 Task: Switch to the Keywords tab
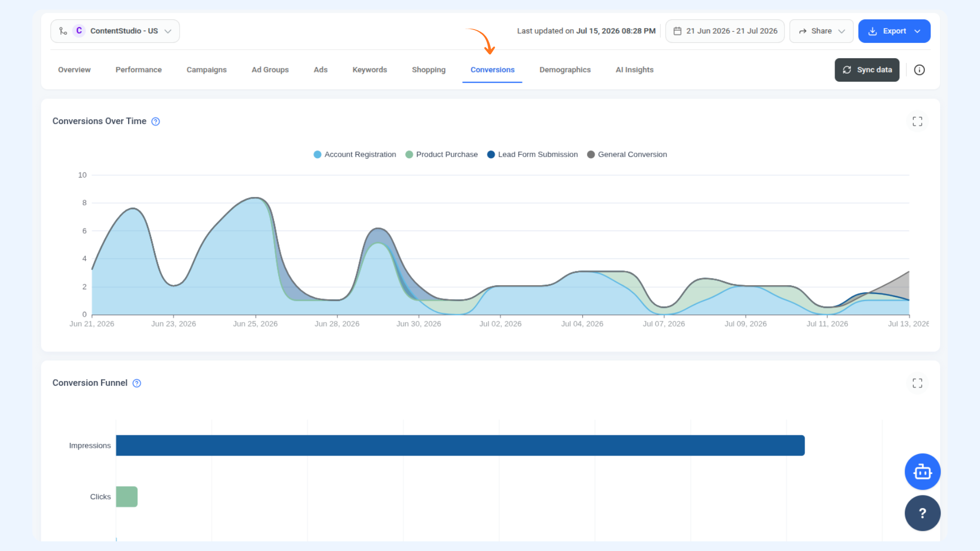(x=370, y=70)
